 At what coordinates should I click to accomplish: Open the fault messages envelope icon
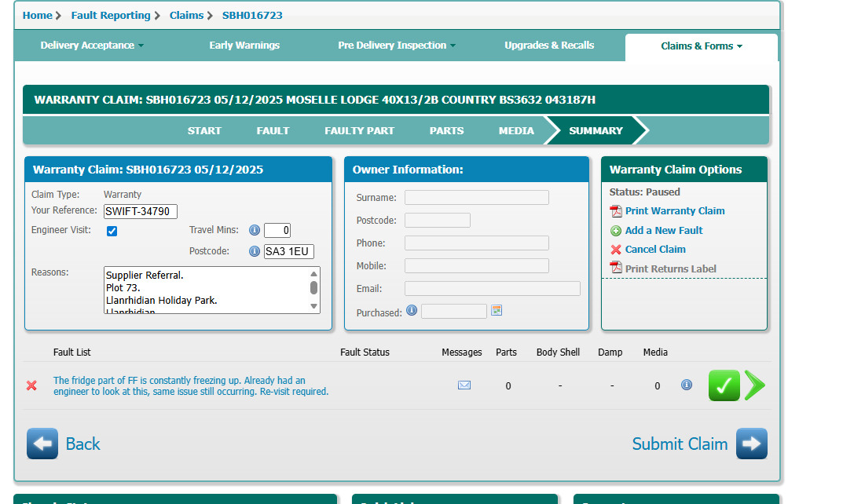(x=464, y=385)
